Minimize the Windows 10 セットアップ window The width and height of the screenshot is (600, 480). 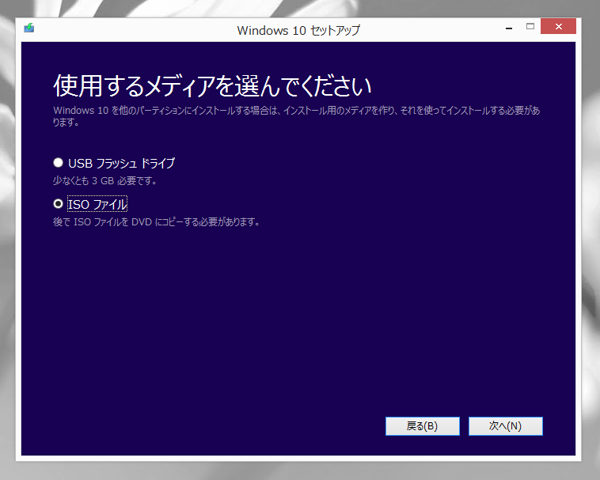tap(509, 28)
